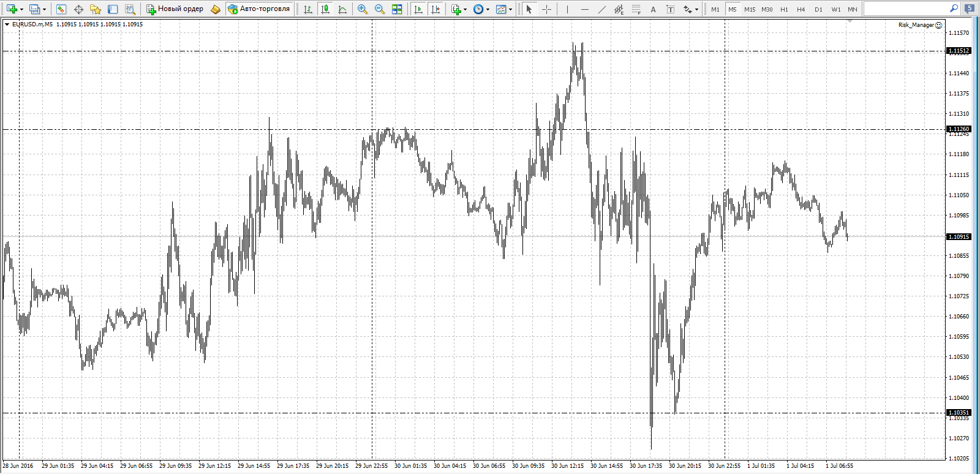Select the Text Label tool
This screenshot has height=474, width=980.
[670, 9]
